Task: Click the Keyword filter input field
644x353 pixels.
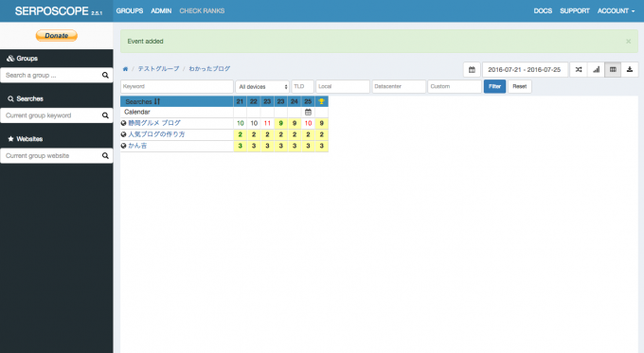Action: click(x=177, y=87)
